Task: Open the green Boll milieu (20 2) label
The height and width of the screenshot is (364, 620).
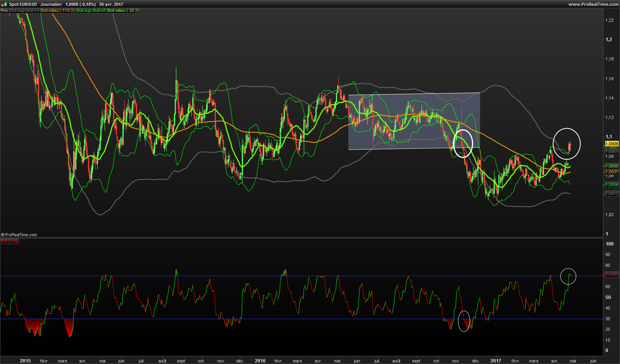Action: (123, 10)
